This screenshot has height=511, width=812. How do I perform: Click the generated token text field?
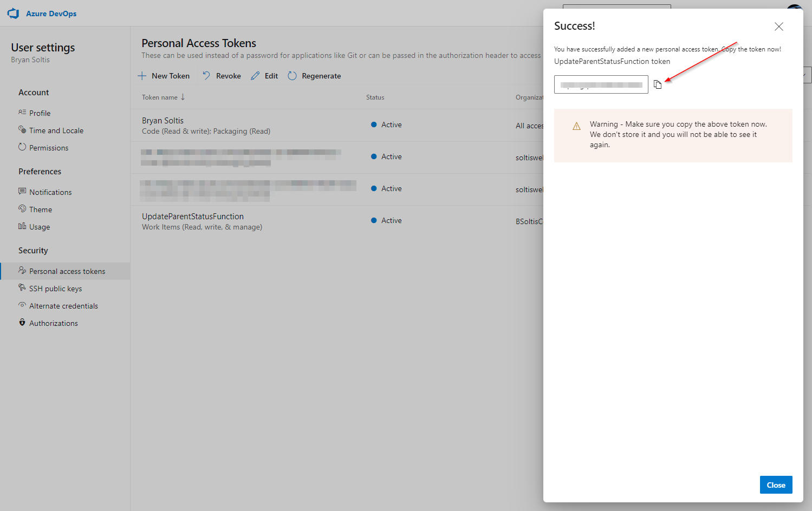coord(601,84)
